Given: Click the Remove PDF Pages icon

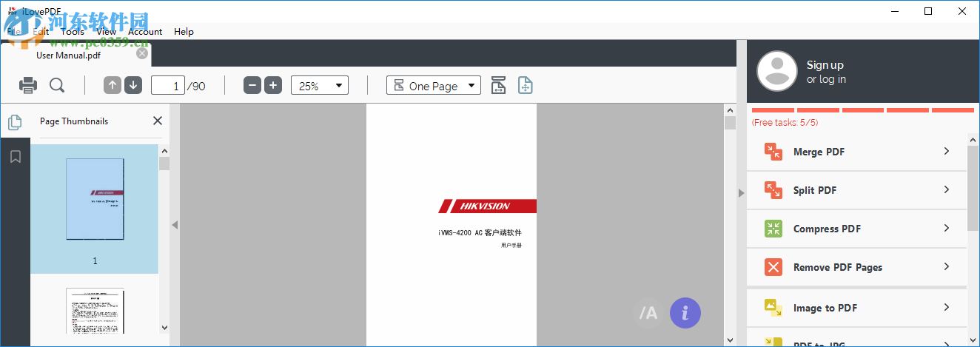Looking at the screenshot, I should pos(773,267).
